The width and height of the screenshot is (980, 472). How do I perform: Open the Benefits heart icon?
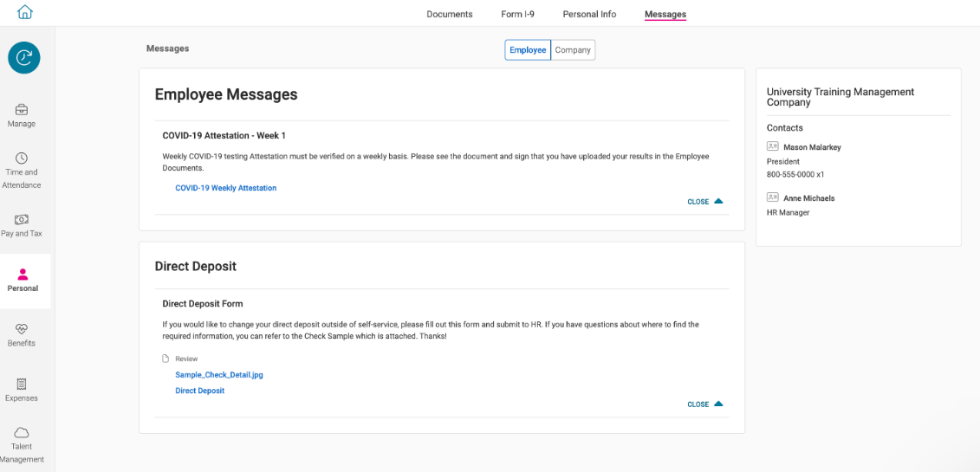coord(22,329)
